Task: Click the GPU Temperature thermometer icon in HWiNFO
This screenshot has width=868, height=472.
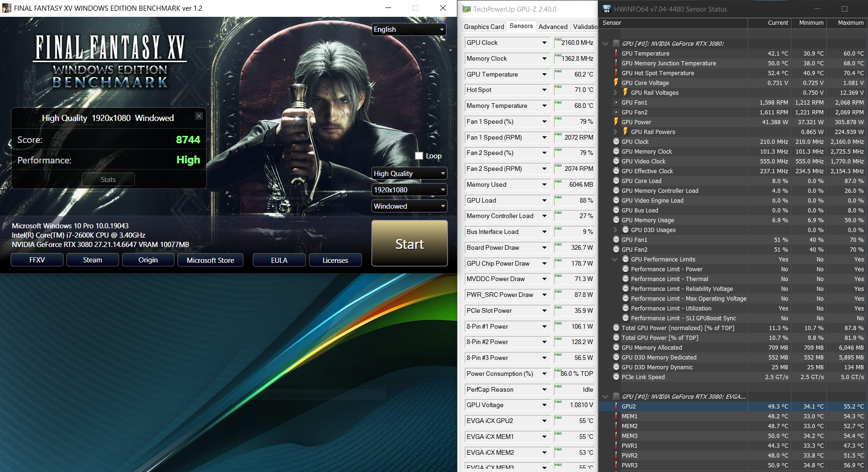Action: [616, 54]
